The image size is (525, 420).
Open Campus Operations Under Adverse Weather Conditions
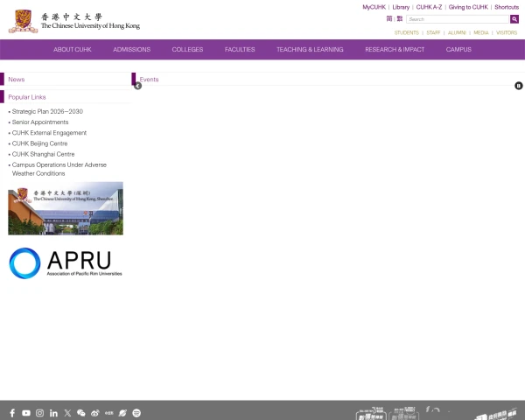59,169
